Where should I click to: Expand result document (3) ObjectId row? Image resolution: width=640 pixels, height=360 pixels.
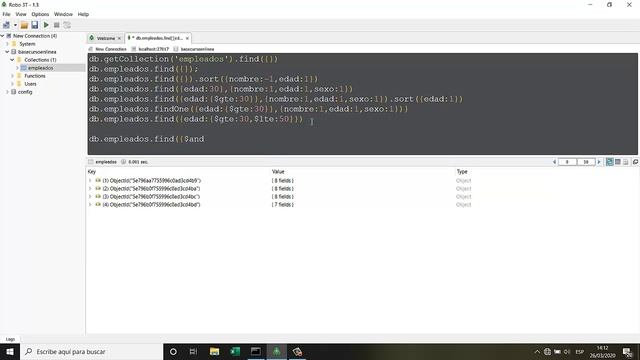pos(90,196)
